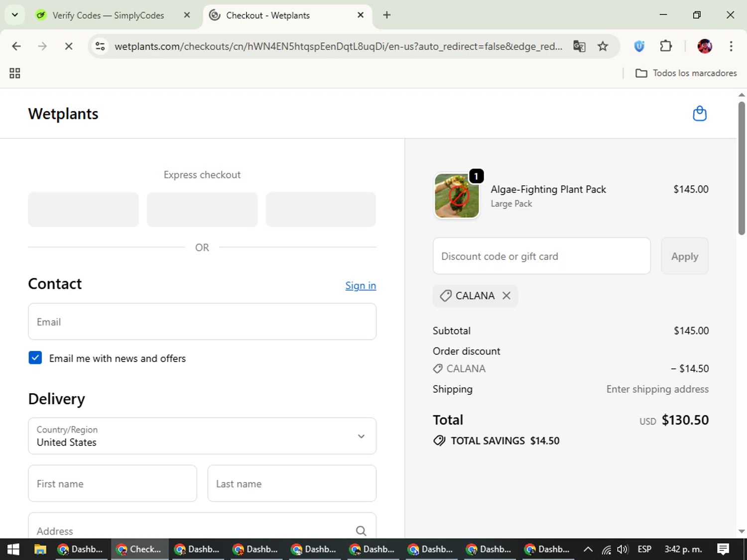
Task: Switch to the Verify Codes — SimplyCodes tab
Action: pyautogui.click(x=108, y=15)
